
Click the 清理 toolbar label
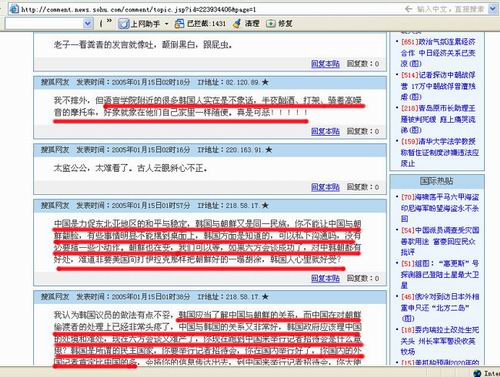[x=252, y=23]
